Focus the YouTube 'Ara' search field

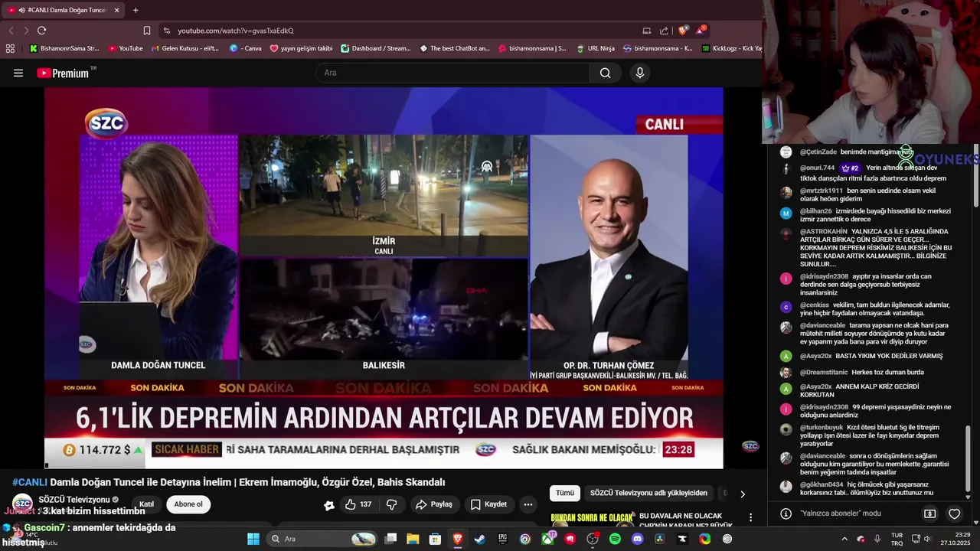point(452,73)
